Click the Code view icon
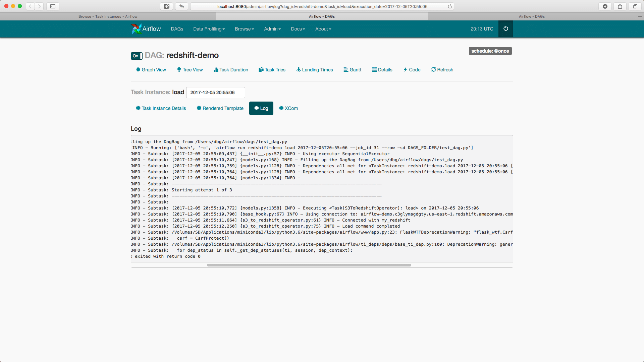Image resolution: width=644 pixels, height=362 pixels. [405, 69]
